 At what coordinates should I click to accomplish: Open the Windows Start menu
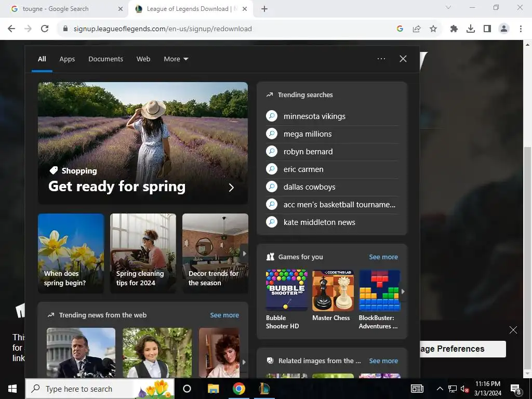[12, 389]
